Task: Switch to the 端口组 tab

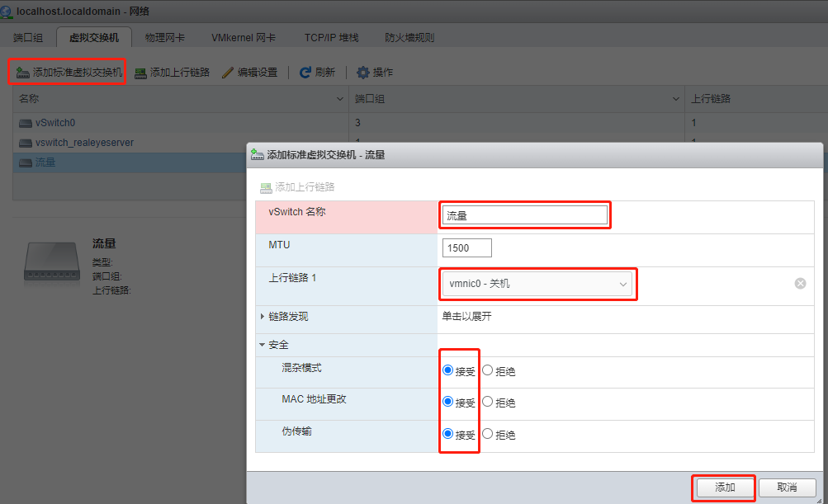Action: pos(28,37)
